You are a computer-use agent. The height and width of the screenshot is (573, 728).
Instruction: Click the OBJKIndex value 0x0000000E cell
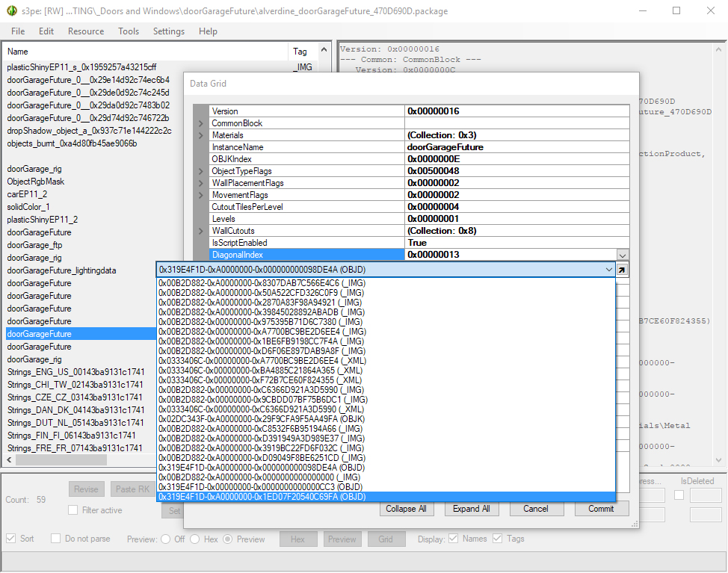pyautogui.click(x=517, y=159)
